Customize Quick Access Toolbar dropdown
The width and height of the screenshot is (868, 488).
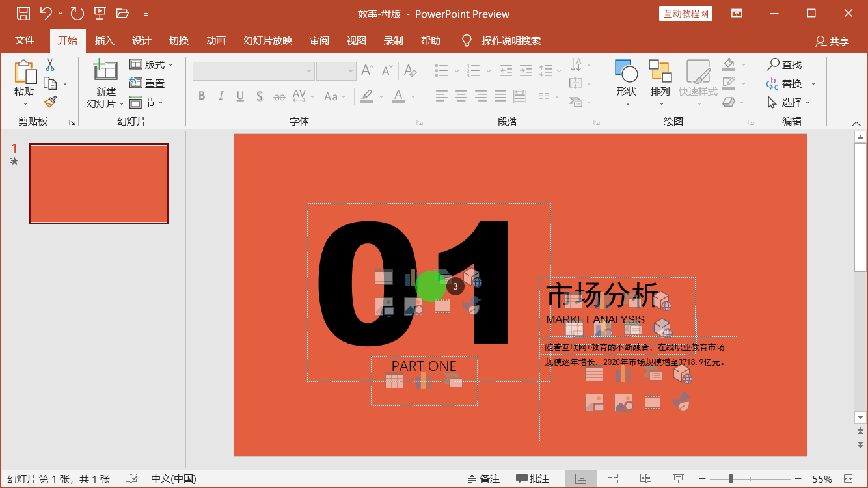tap(146, 14)
